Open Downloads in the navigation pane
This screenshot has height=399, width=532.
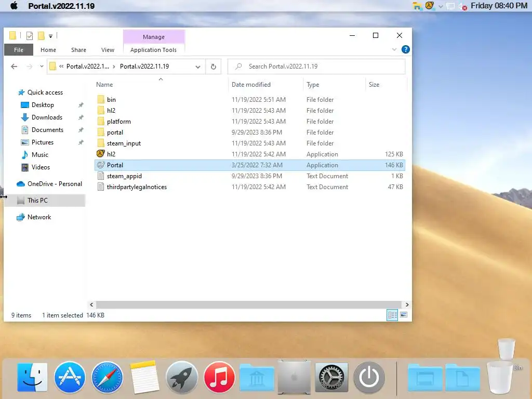coord(47,117)
